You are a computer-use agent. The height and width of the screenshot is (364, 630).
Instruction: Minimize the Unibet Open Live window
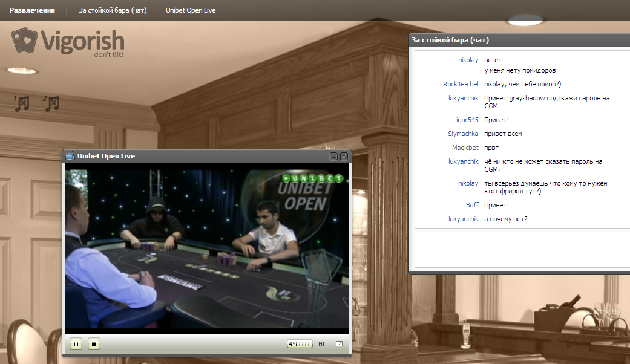click(x=333, y=156)
